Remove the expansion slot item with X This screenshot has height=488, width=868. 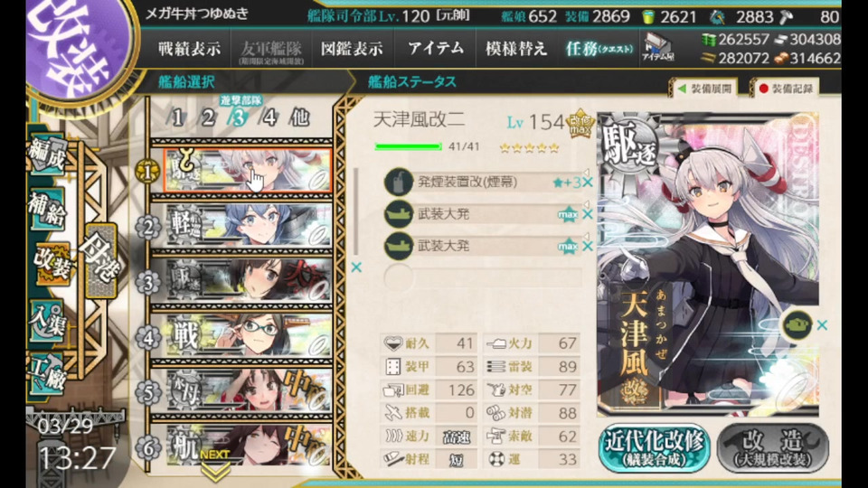[822, 325]
